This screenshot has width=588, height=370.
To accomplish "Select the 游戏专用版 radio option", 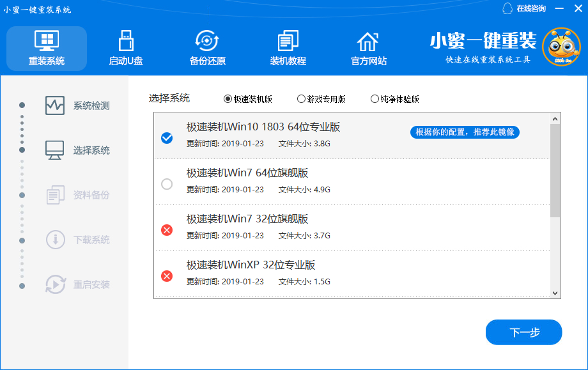I will (300, 98).
